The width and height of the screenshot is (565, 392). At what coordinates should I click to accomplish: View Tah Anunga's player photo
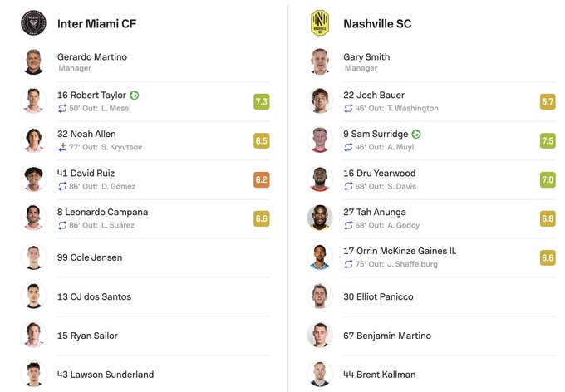[320, 218]
